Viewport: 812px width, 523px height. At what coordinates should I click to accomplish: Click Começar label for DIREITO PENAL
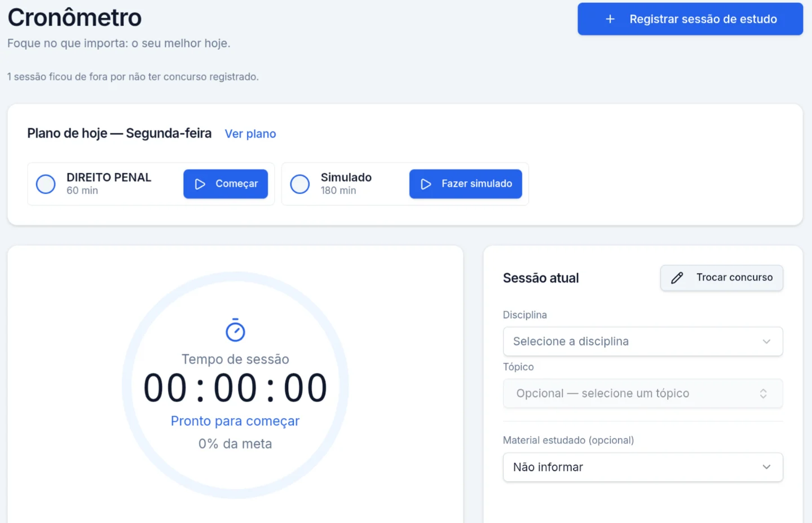click(x=237, y=184)
